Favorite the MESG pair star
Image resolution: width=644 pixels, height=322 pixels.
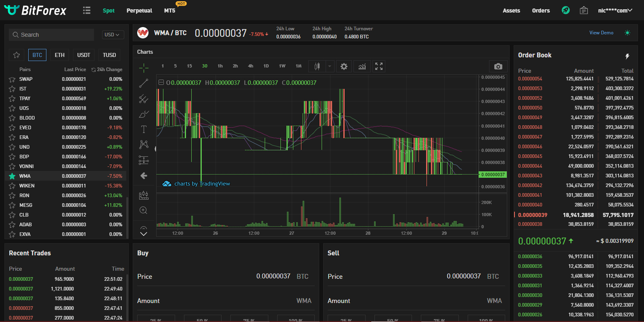pyautogui.click(x=12, y=205)
